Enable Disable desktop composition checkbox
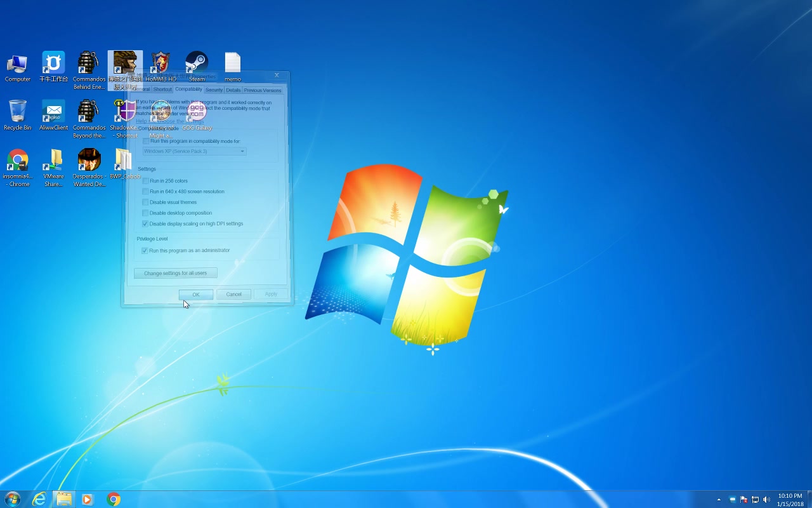Screen dimensions: 812x508 coord(145,213)
